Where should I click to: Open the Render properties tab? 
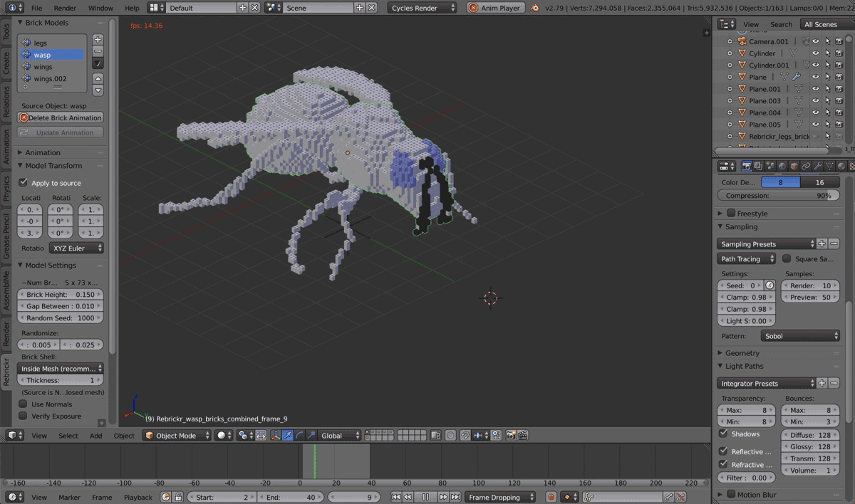[x=747, y=166]
